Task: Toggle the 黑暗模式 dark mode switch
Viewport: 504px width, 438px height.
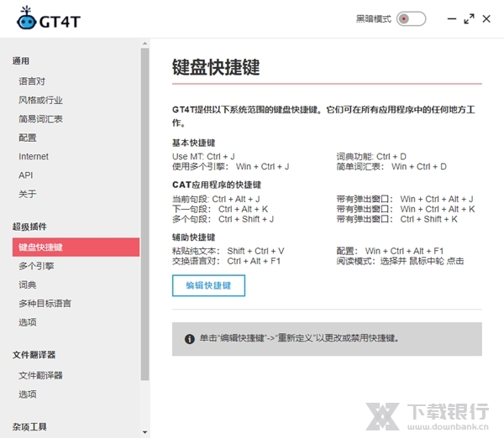Action: [411, 19]
